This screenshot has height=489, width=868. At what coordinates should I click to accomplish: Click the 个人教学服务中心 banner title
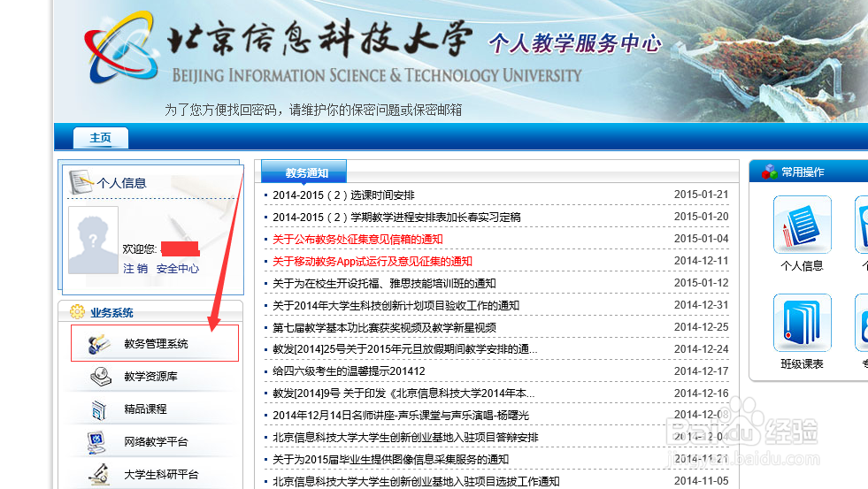(x=574, y=43)
